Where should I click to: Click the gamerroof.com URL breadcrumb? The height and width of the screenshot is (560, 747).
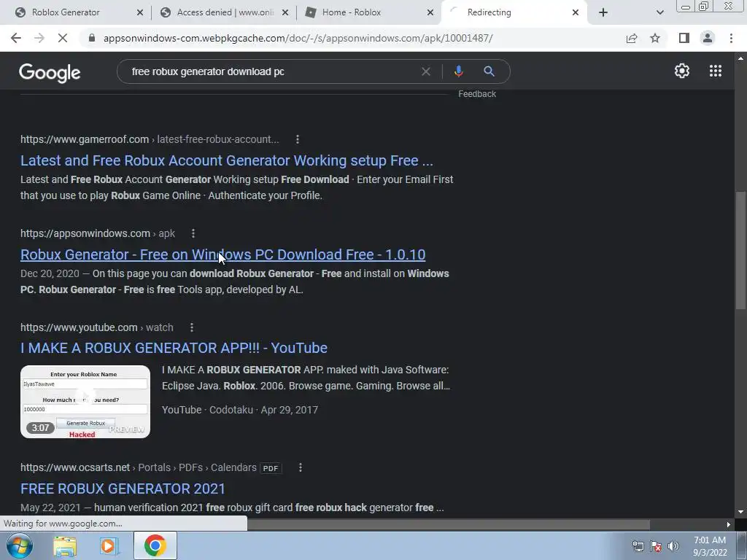[150, 139]
